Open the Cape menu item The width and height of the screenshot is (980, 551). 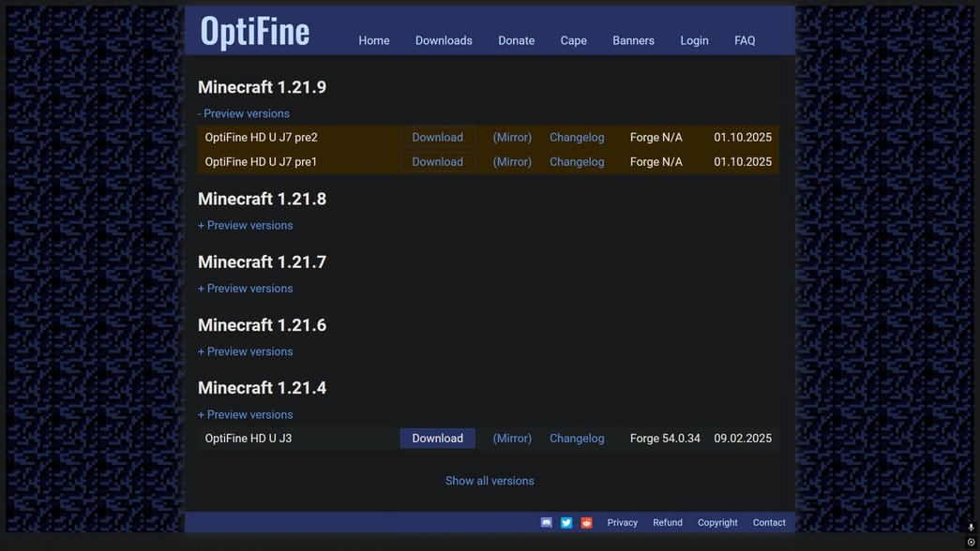[573, 40]
